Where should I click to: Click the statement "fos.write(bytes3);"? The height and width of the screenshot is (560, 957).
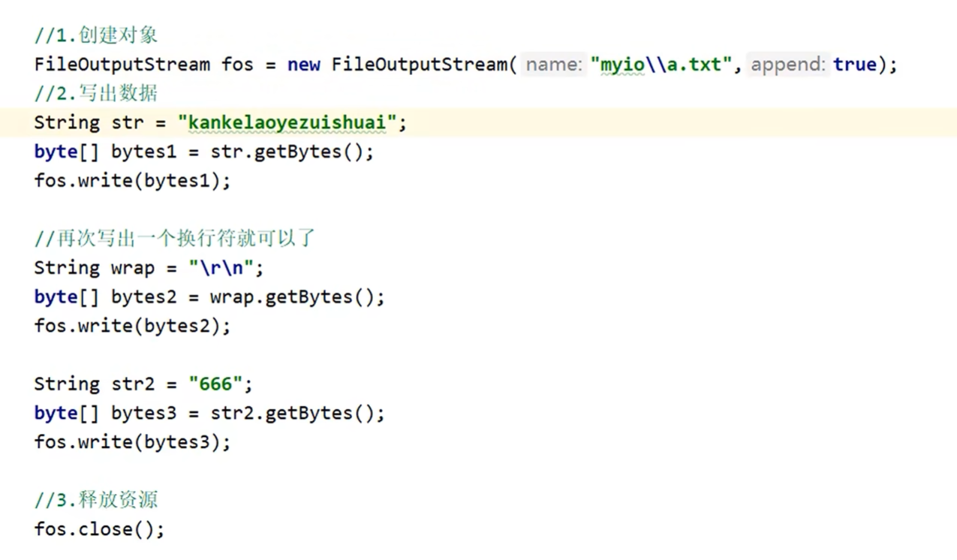132,443
